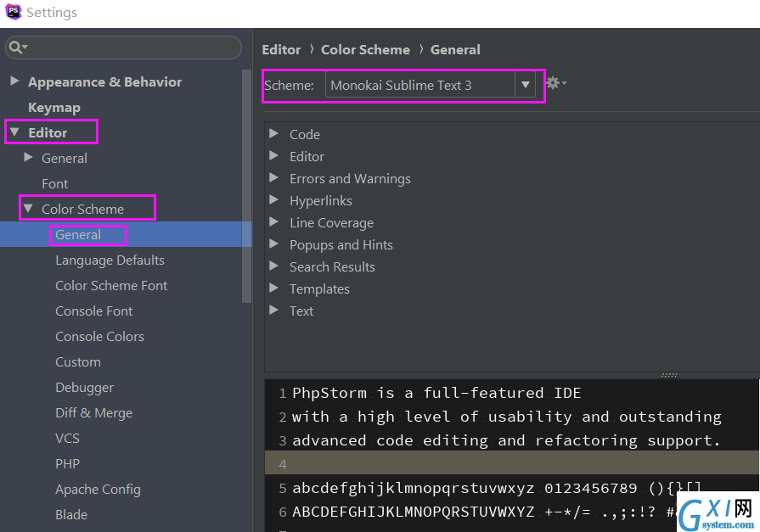Click the search magnifier icon in settings

pos(18,47)
